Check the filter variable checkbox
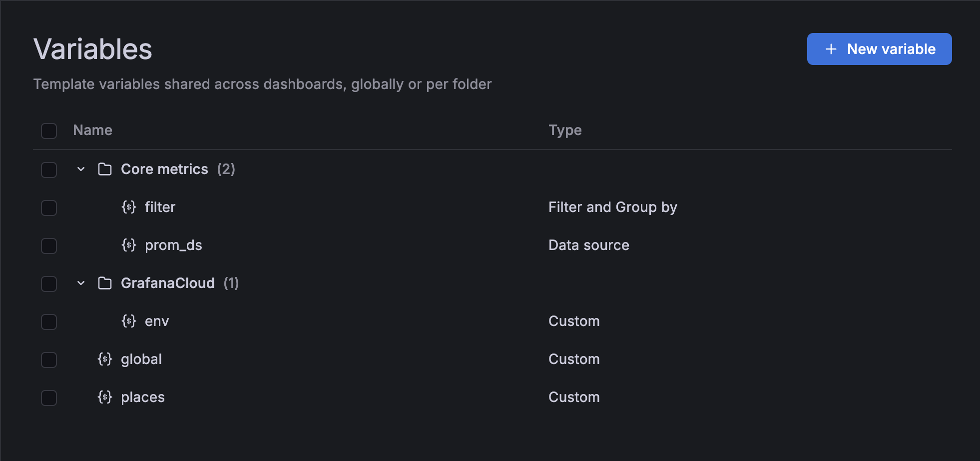The width and height of the screenshot is (980, 461). point(49,207)
